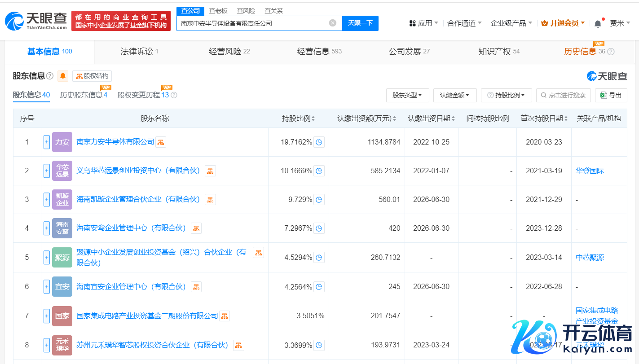Image resolution: width=639 pixels, height=364 pixels.
Task: Click help icon next to 历史信息 tab
Action: [611, 52]
